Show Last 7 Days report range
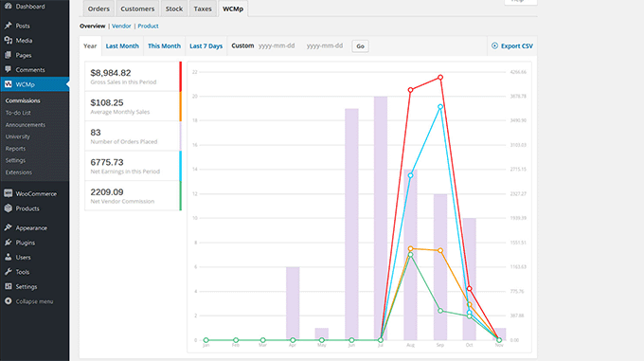 tap(206, 46)
